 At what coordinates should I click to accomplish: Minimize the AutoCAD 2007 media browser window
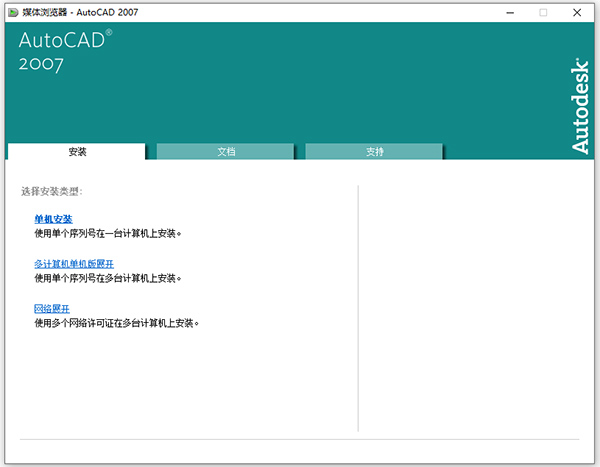click(x=510, y=13)
